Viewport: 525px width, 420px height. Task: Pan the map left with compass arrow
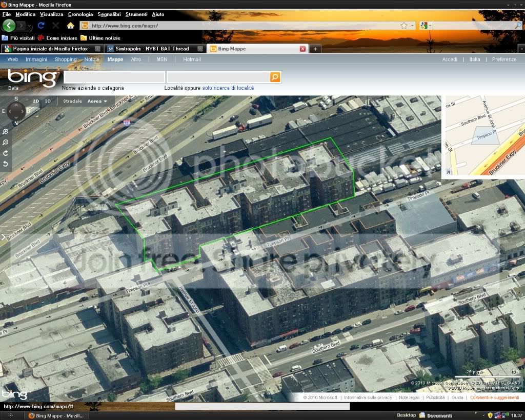pos(10,111)
